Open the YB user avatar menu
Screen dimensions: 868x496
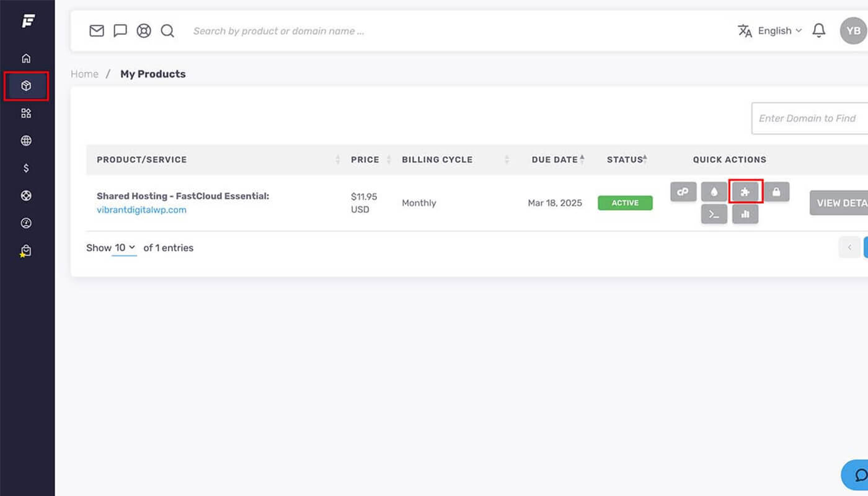tap(854, 31)
